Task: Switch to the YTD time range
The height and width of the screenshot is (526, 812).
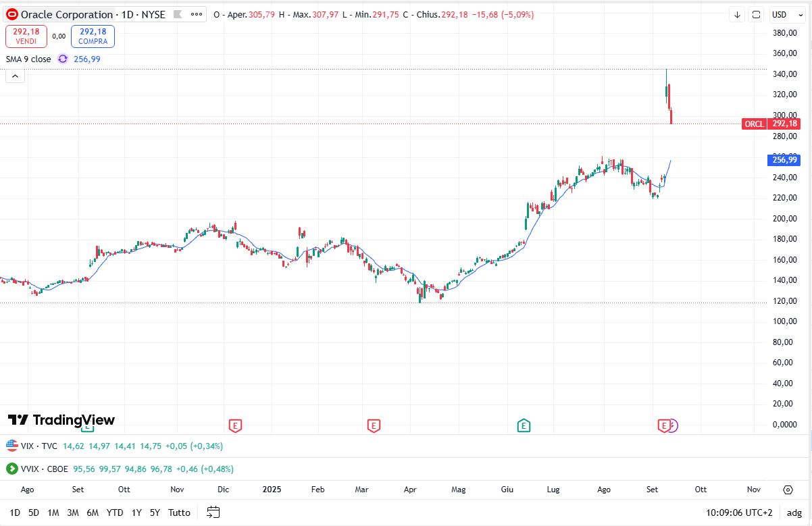Action: [115, 512]
